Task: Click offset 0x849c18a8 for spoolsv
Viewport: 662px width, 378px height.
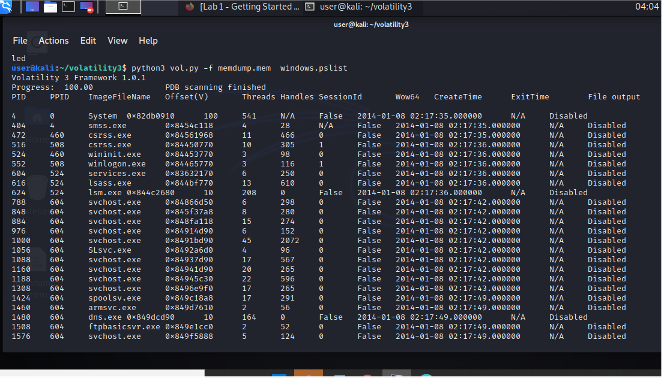Action: (189, 298)
